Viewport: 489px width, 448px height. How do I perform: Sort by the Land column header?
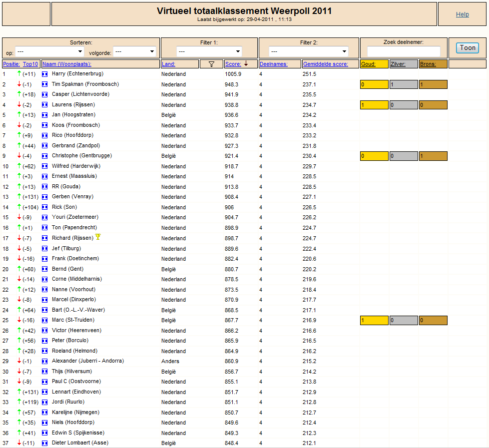pos(168,64)
